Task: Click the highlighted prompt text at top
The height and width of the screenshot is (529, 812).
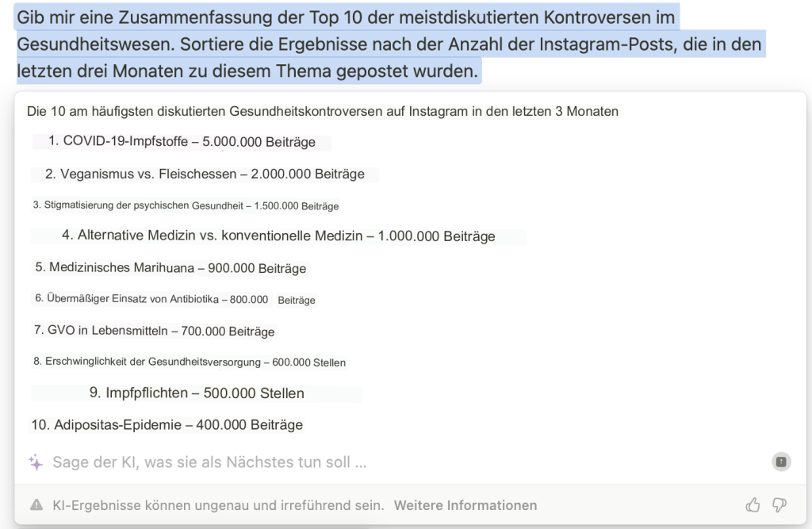Action: (x=389, y=44)
